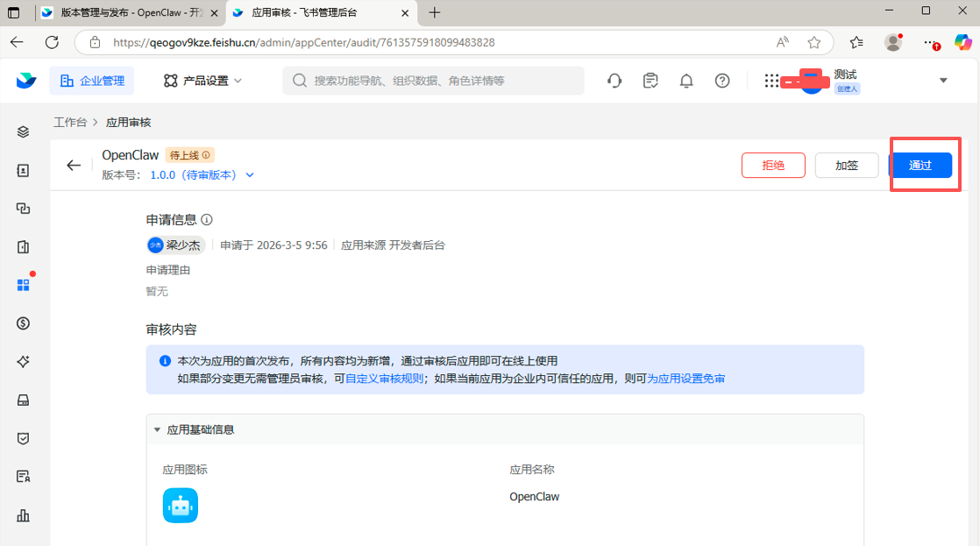Viewport: 980px width, 546px height.
Task: Select the billing dollar icon in sidebar
Action: (x=24, y=323)
